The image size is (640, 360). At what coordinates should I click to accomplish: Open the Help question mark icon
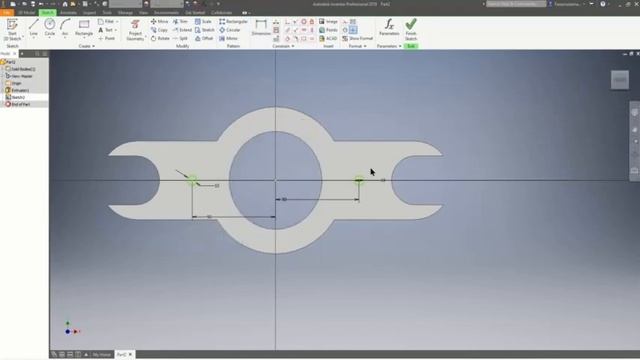(603, 4)
